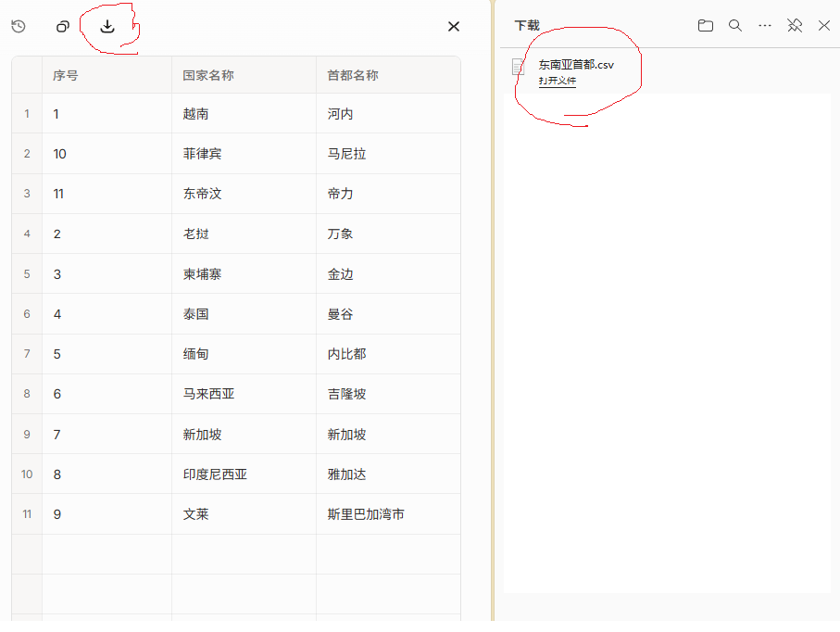Select the cell 东帝汶
Screen dimensions: 840x632
point(244,194)
